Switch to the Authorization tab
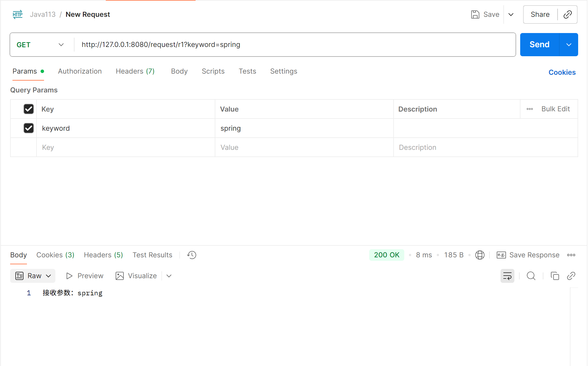Viewport: 588px width, 366px height. click(x=80, y=71)
